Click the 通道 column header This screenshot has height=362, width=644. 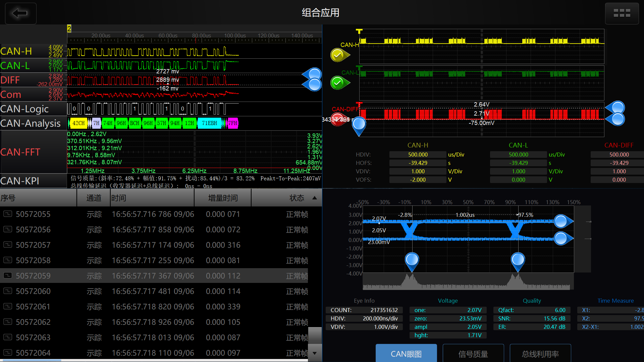pos(94,198)
